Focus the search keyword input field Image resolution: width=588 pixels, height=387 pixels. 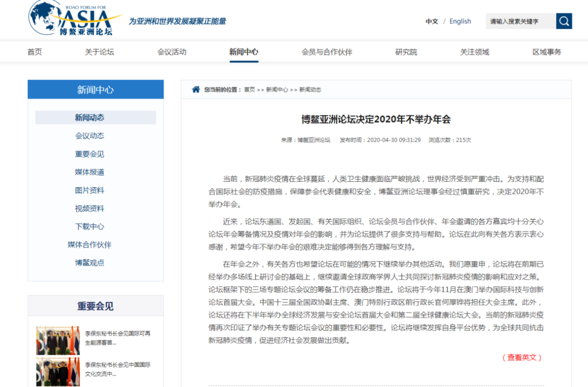(521, 21)
